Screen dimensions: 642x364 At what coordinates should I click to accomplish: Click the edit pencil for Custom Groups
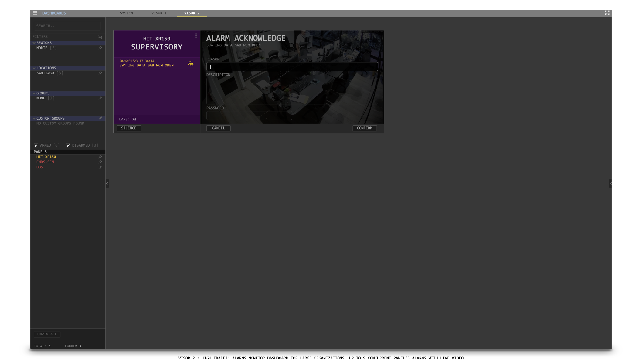100,118
